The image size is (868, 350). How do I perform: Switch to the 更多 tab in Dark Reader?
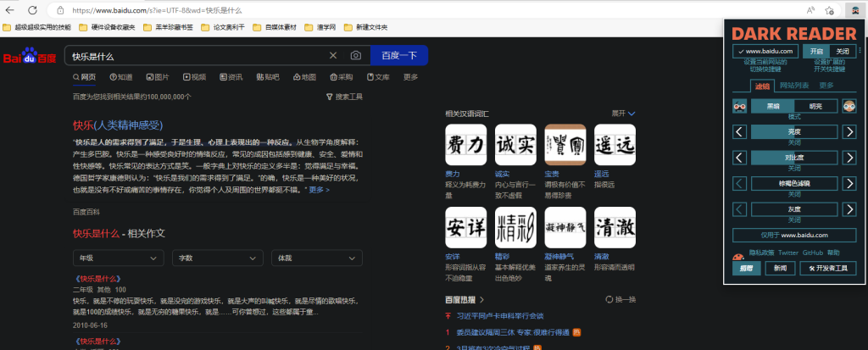tap(826, 86)
